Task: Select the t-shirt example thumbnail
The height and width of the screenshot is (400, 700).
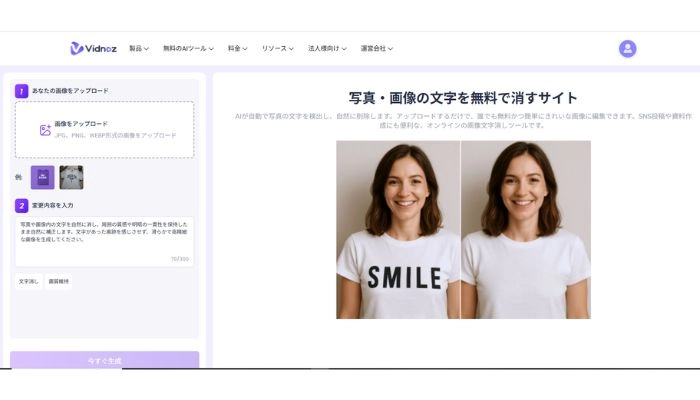Action: 71,177
